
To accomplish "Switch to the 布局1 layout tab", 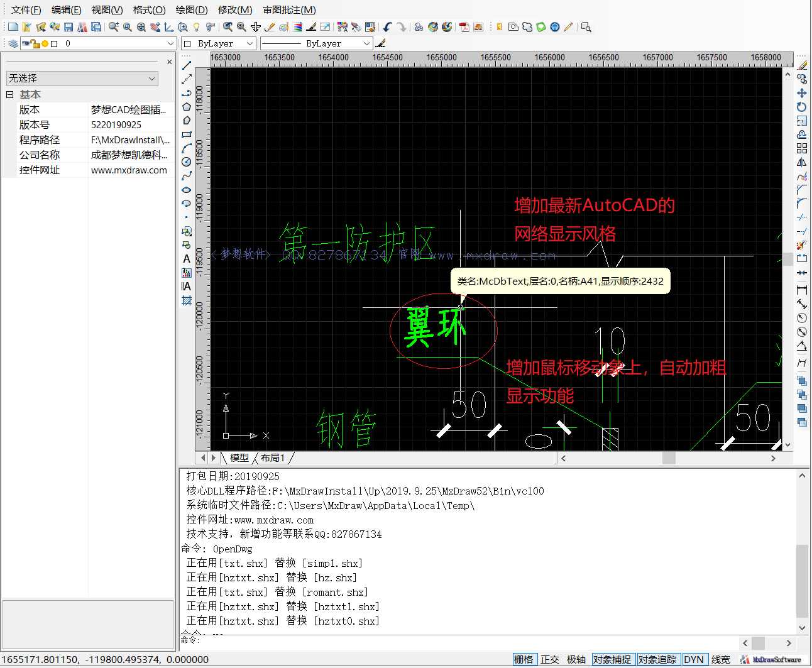I will pos(273,458).
